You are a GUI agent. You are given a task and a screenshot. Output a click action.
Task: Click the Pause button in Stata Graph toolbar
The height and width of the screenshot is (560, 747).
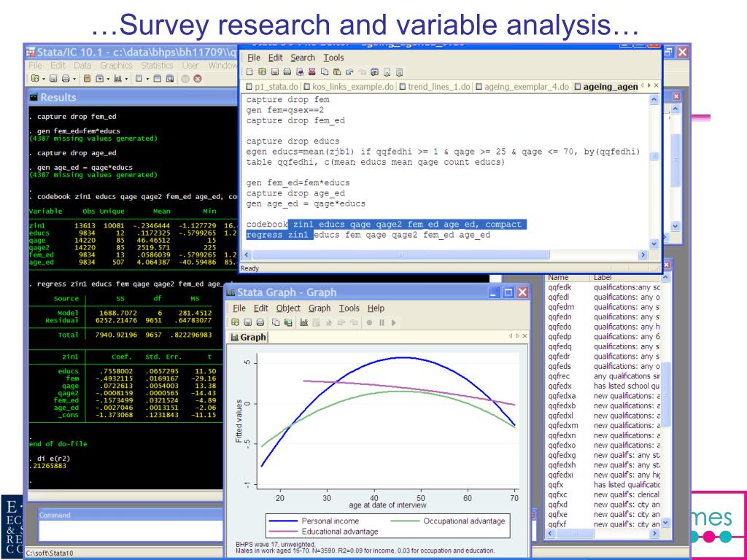382,322
